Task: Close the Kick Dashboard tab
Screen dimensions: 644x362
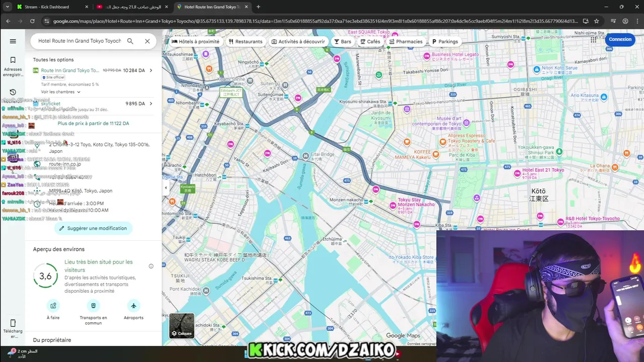Action: click(x=87, y=7)
